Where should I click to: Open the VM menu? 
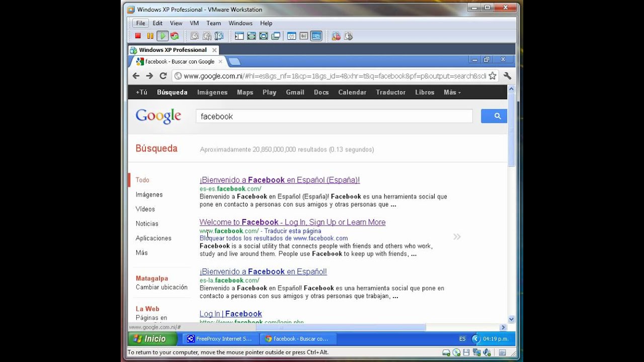[194, 23]
